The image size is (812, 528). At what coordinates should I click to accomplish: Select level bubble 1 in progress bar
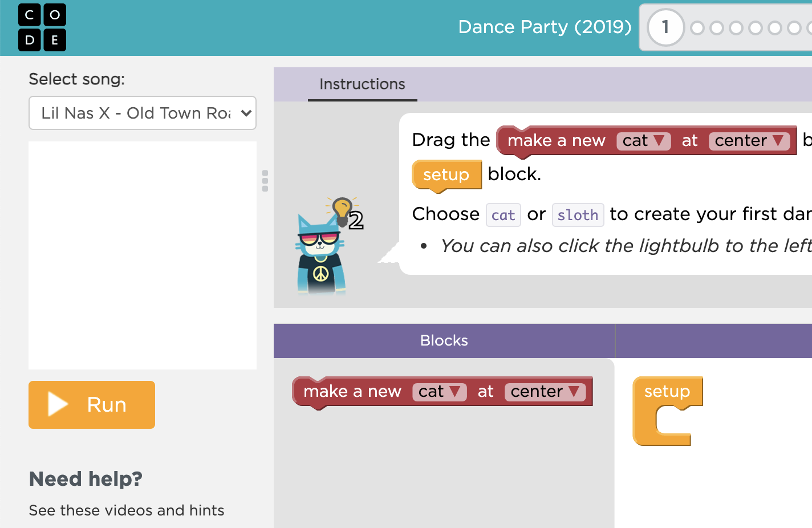[665, 27]
